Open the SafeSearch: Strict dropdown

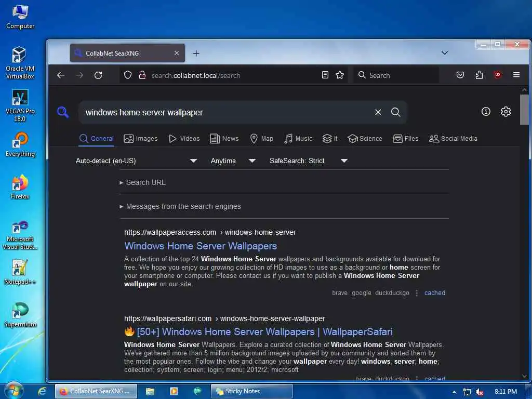tap(309, 161)
